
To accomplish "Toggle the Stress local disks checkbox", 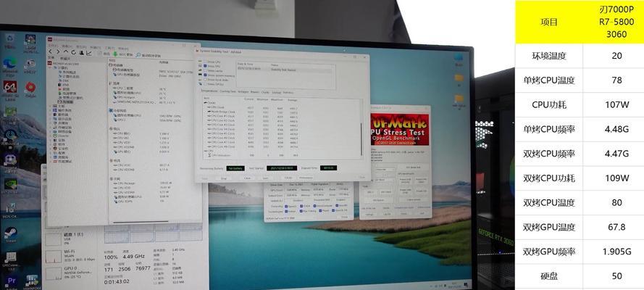I will (205, 80).
